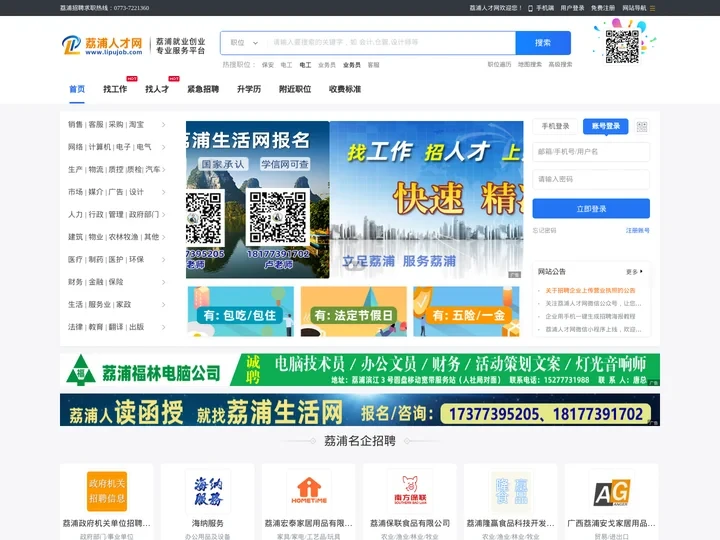Open the 荔浦人才网微信小程序上线 notice
This screenshot has height=540, width=720.
tap(593, 329)
